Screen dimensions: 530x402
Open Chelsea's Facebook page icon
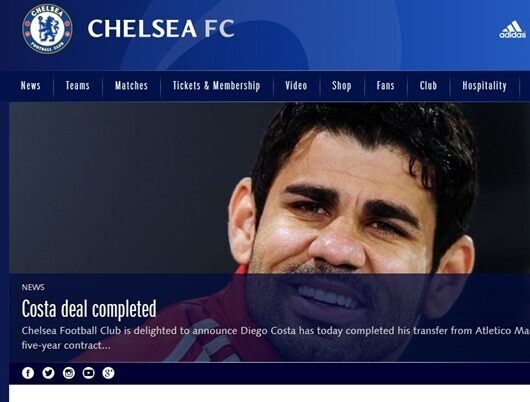pos(28,373)
